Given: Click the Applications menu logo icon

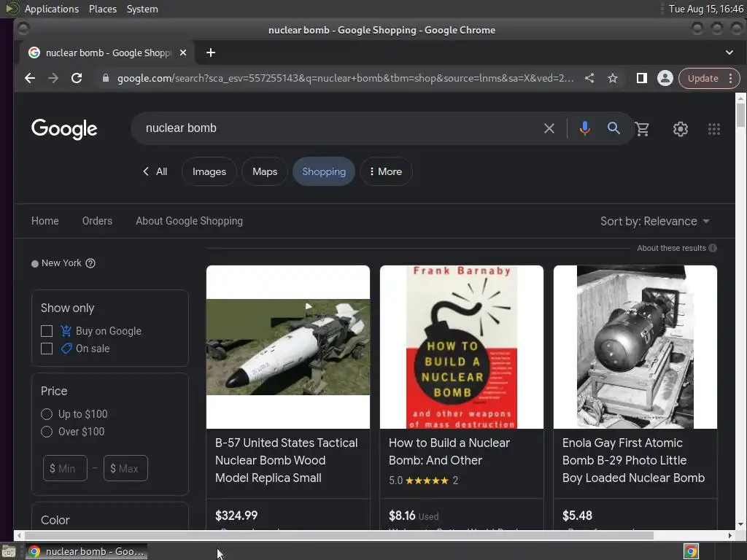Looking at the screenshot, I should [x=12, y=9].
